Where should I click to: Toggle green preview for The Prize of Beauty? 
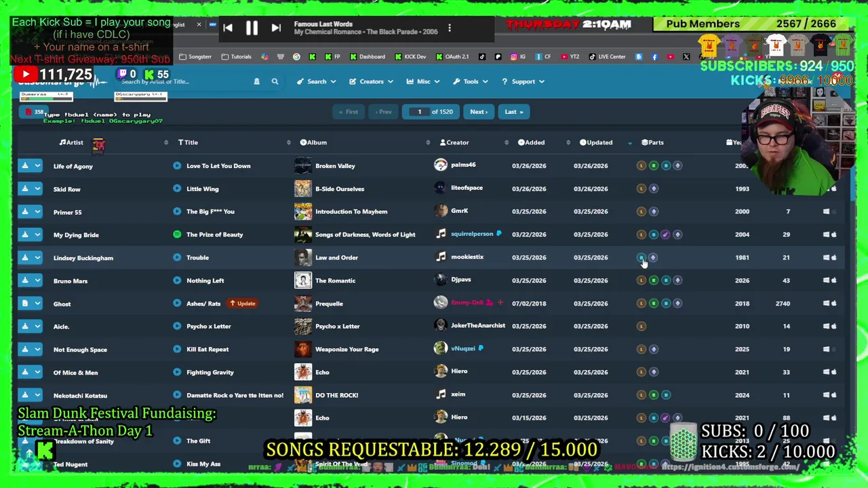click(x=177, y=235)
